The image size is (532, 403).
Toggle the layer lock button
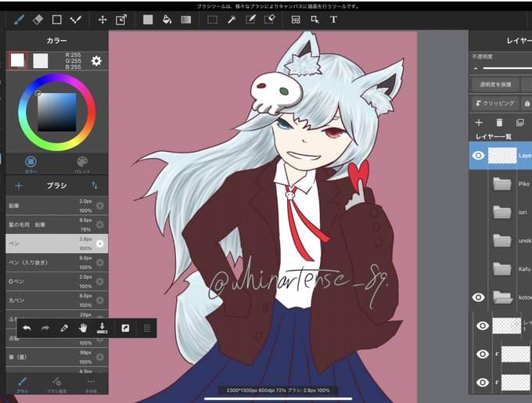pyautogui.click(x=527, y=103)
